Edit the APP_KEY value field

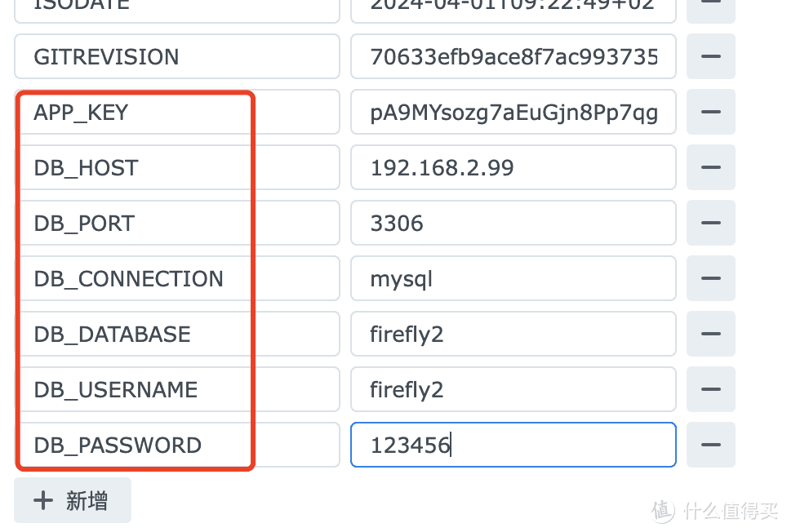click(513, 113)
